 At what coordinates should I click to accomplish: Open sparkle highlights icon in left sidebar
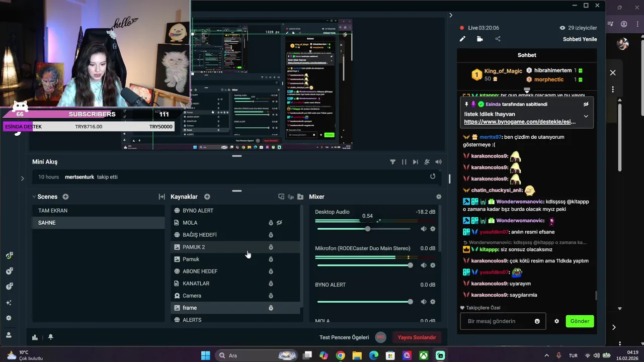(x=9, y=303)
